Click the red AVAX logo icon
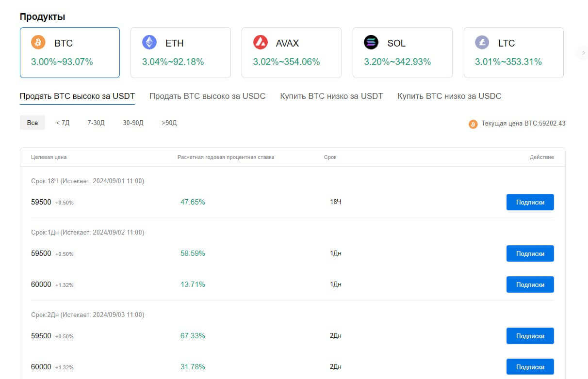This screenshot has width=588, height=379. [x=261, y=43]
